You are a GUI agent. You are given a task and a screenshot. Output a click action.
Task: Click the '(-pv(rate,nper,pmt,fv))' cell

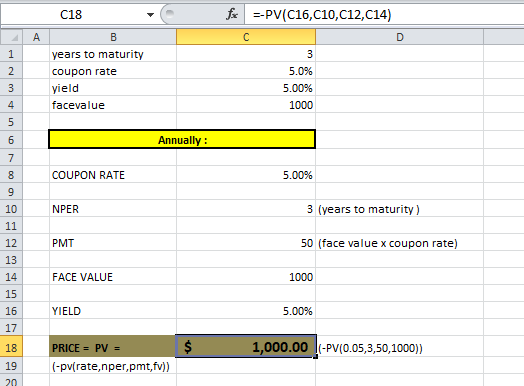coord(113,366)
